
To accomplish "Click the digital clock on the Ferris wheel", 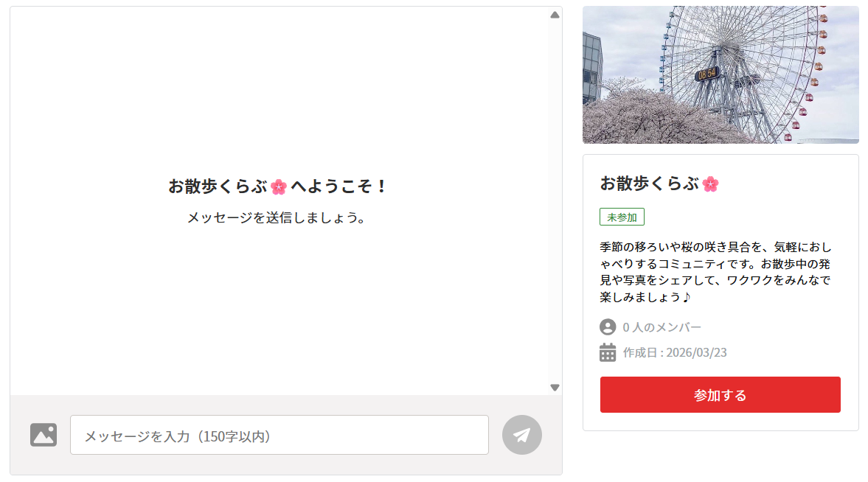I will pos(707,74).
